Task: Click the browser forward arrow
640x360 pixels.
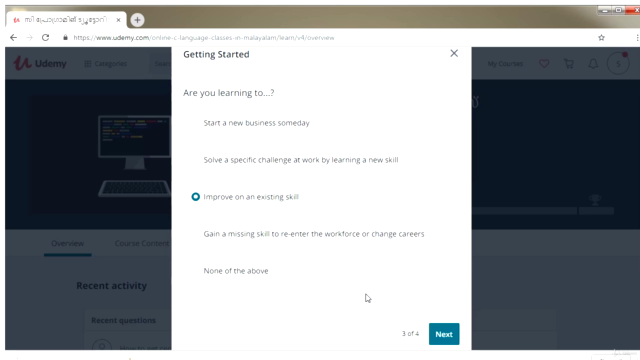Action: [29, 38]
